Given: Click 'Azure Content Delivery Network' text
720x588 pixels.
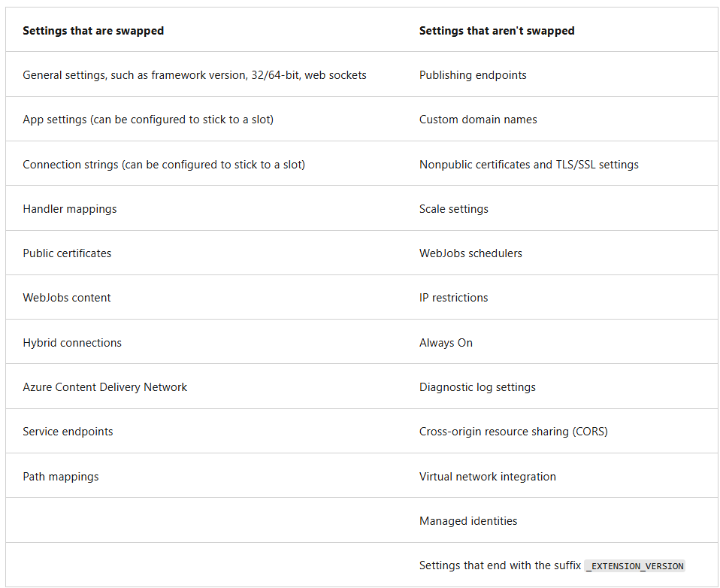Looking at the screenshot, I should pos(105,387).
